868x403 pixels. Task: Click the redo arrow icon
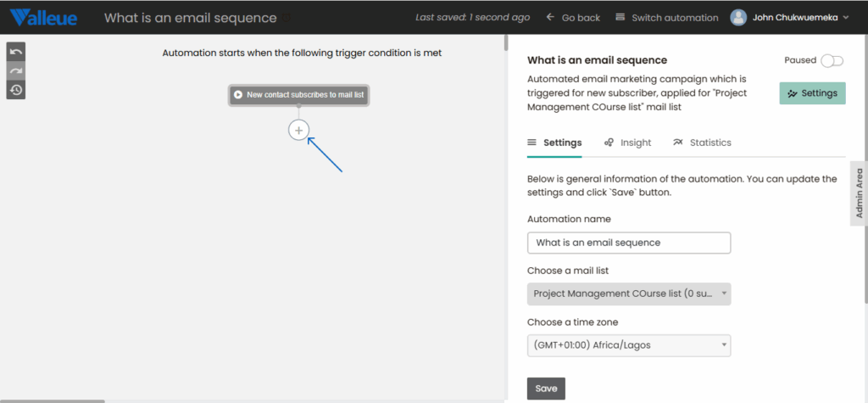[x=16, y=71]
